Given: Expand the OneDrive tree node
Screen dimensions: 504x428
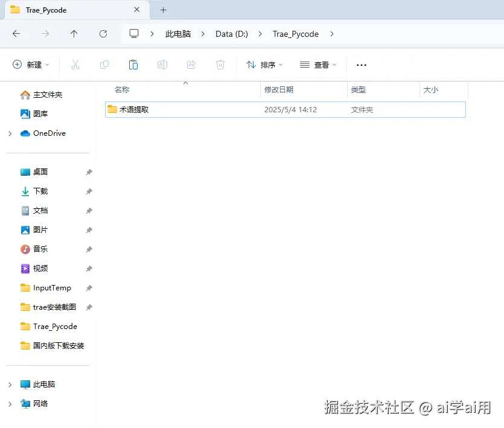Looking at the screenshot, I should pos(10,133).
